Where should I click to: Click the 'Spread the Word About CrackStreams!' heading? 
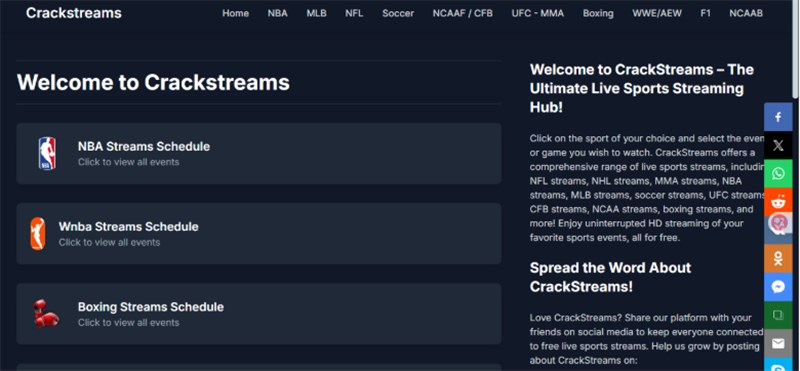(x=610, y=277)
